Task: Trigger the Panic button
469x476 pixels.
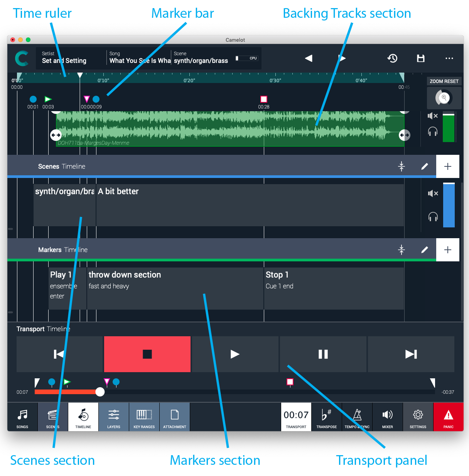Action: point(449,417)
